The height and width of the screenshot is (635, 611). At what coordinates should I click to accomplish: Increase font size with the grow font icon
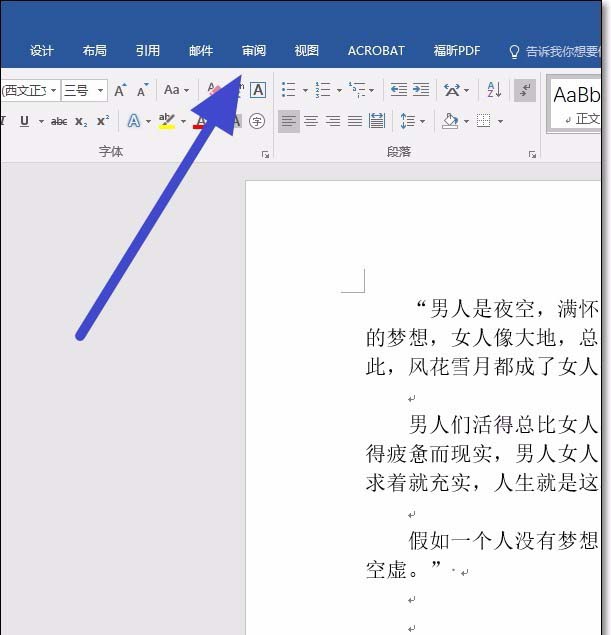point(120,90)
